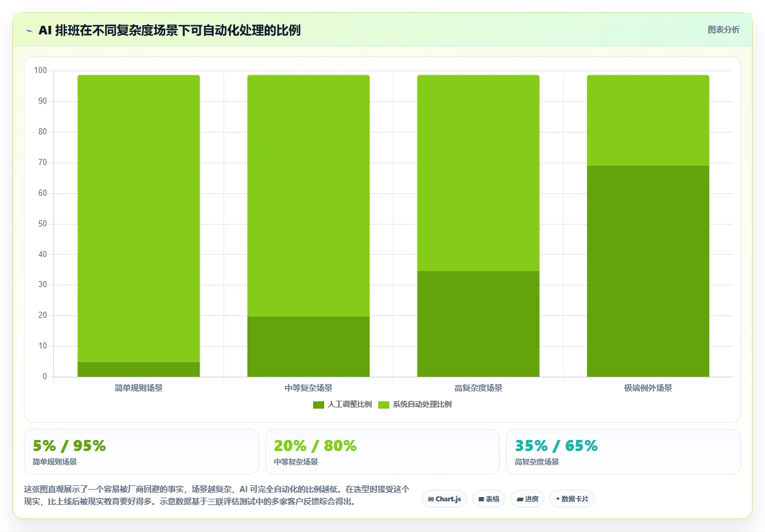Click the y-axis value 100
Image resolution: width=765 pixels, height=532 pixels.
pyautogui.click(x=41, y=71)
